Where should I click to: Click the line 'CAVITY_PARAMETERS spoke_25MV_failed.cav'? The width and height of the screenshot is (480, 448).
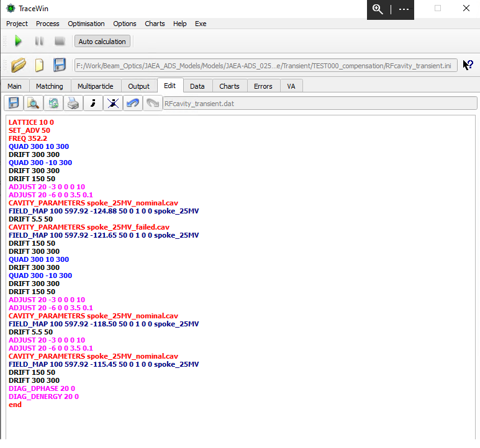89,227
